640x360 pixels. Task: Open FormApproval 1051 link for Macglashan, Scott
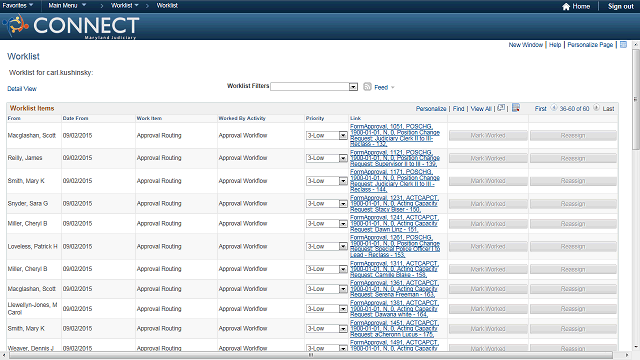[395, 135]
